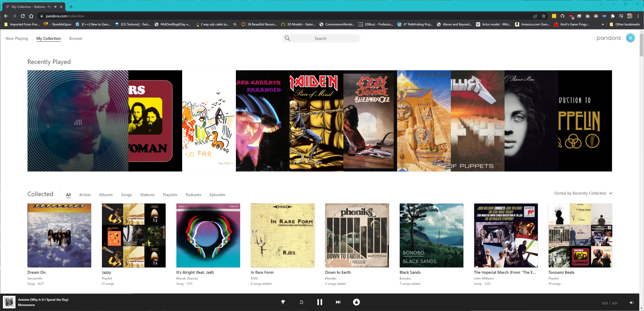Open the browser home page
This screenshot has height=311, width=644.
(x=31, y=16)
